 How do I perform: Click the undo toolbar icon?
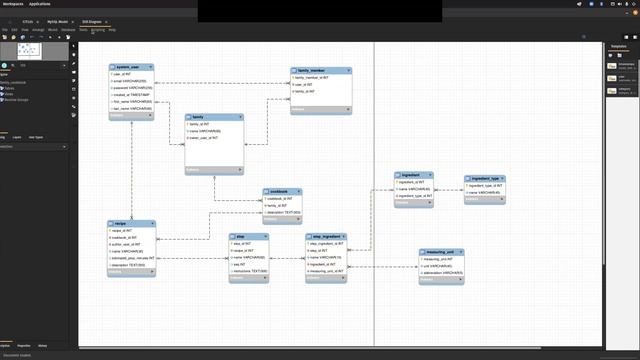pyautogui.click(x=32, y=37)
